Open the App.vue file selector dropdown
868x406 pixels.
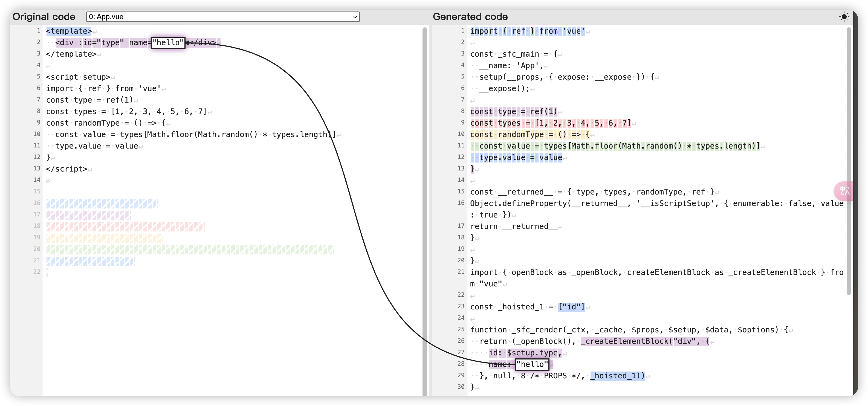pos(222,16)
